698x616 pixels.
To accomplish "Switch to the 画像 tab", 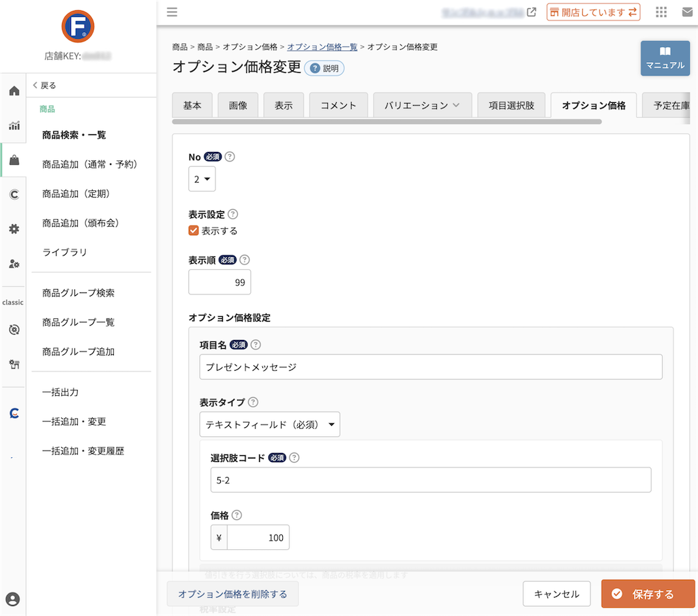I will (x=238, y=106).
